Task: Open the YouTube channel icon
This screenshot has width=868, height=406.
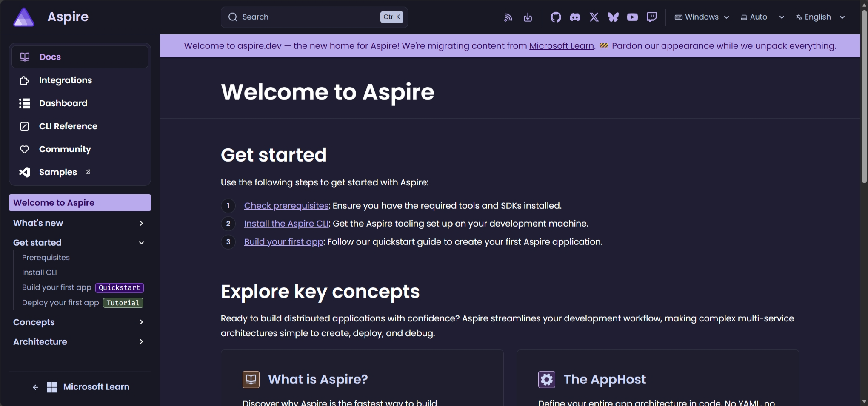Action: [x=632, y=17]
